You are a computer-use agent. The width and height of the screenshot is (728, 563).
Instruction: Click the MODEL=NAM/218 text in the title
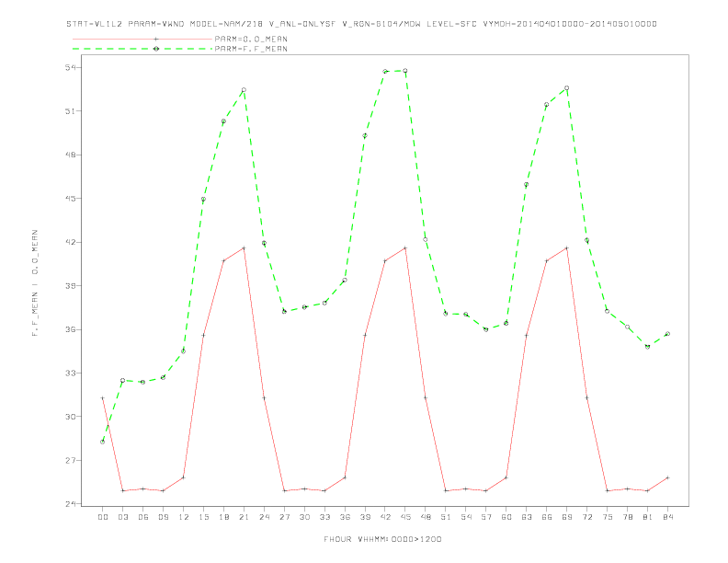(226, 24)
